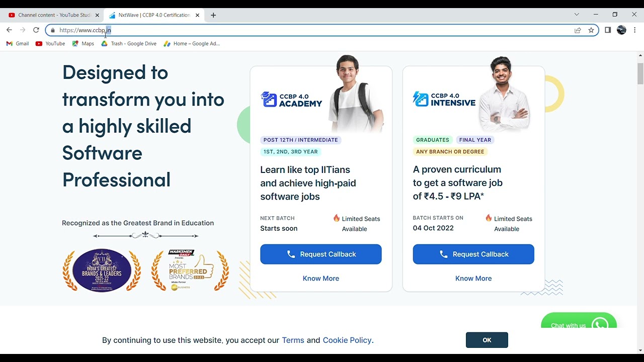Click the ANY BRANCH OR DEGREE tag
Image resolution: width=644 pixels, height=362 pixels.
click(x=450, y=152)
